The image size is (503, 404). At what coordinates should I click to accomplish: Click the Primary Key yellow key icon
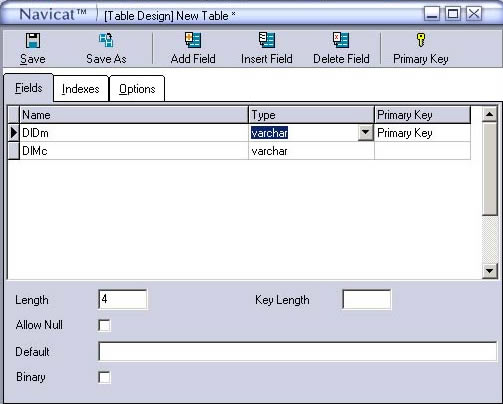click(421, 40)
